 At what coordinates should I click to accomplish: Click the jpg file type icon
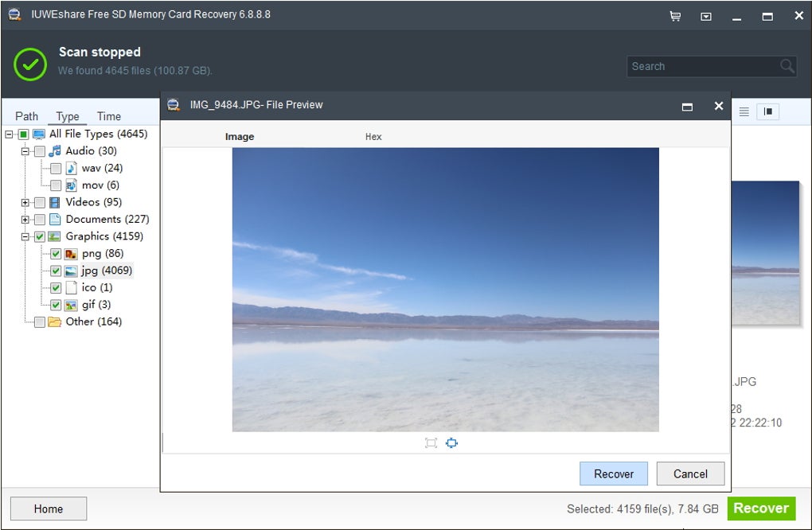click(71, 271)
